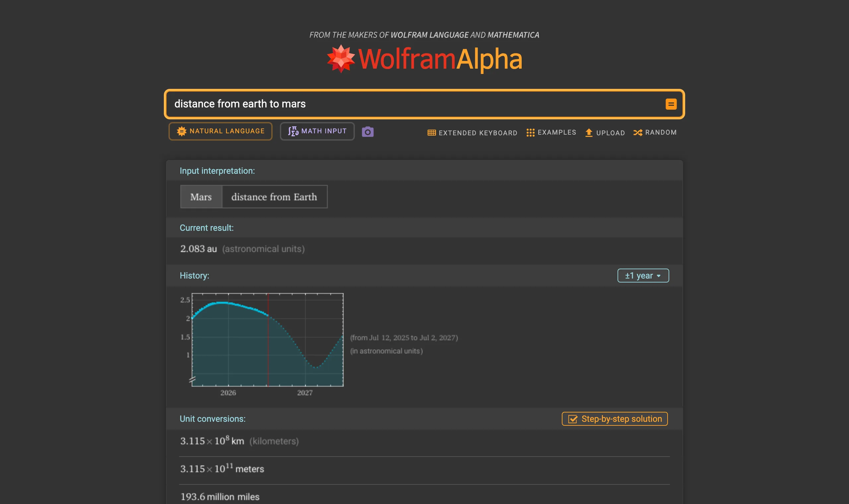Click the 'From the makers of Wolfram Language' tagline
This screenshot has width=849, height=504.
[424, 35]
